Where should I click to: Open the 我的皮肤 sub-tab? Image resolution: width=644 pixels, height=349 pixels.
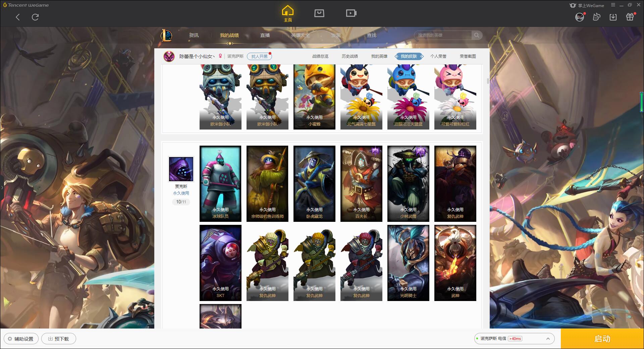[409, 56]
